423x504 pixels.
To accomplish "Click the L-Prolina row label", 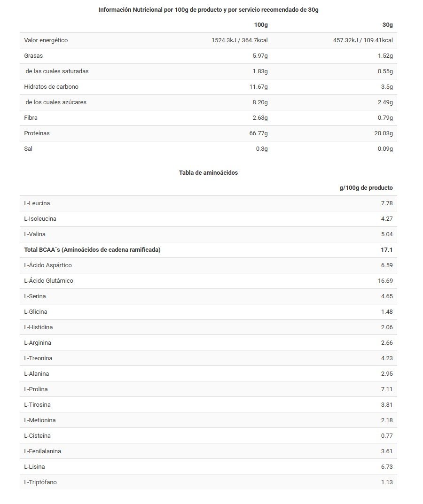I will 36,389.
